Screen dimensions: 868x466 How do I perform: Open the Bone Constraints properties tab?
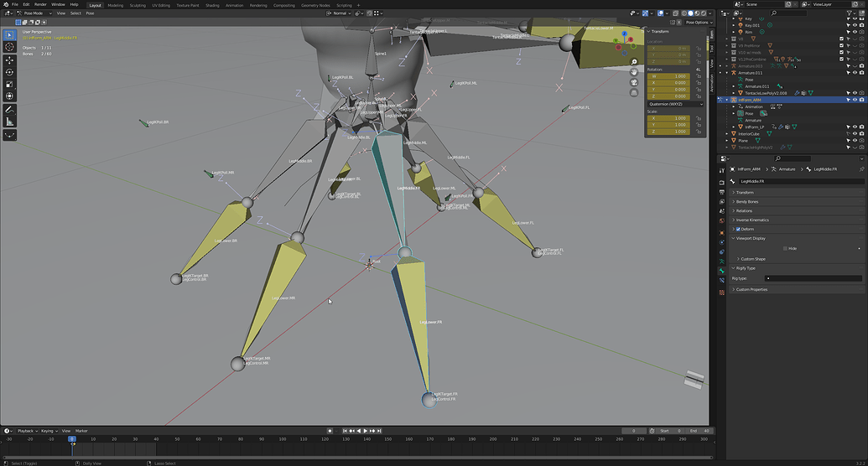click(722, 280)
